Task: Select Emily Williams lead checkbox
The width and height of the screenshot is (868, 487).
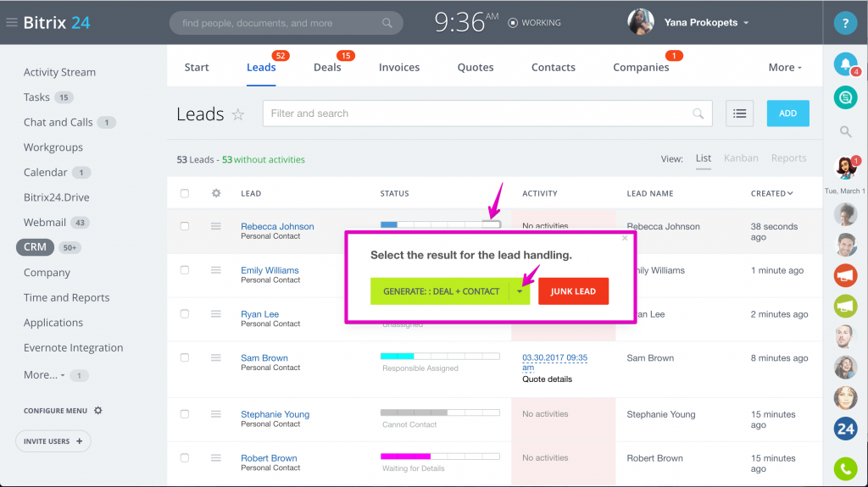Action: 184,270
